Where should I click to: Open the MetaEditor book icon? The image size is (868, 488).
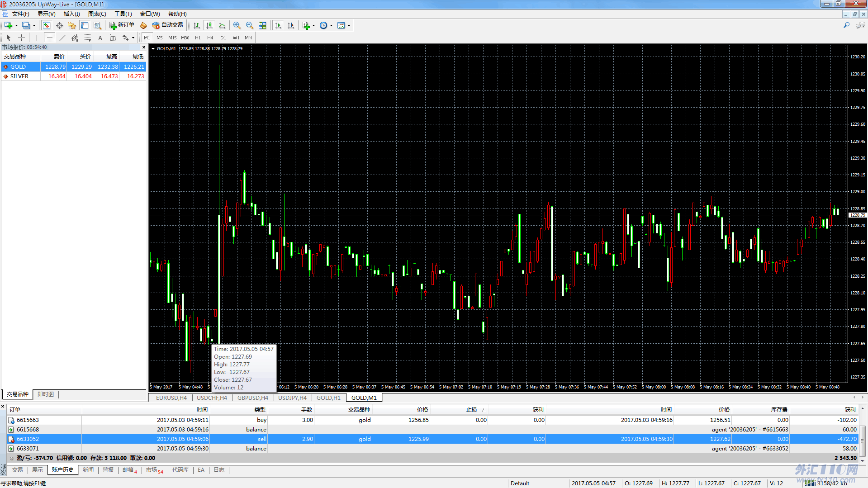point(143,25)
